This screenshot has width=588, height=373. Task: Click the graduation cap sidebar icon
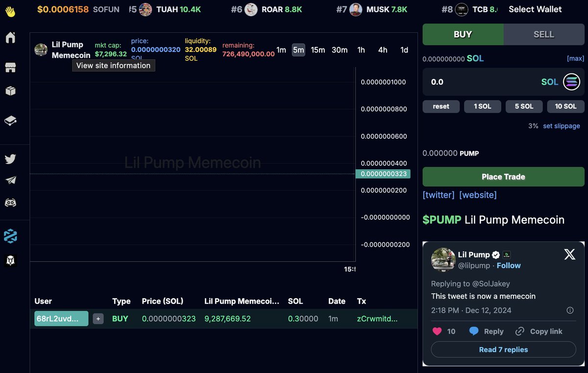10,120
